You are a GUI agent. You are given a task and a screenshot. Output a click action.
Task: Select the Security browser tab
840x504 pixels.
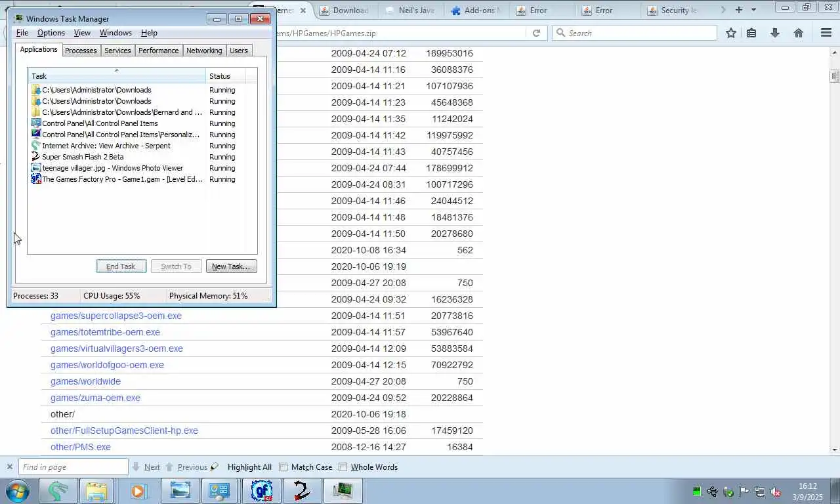coord(673,10)
